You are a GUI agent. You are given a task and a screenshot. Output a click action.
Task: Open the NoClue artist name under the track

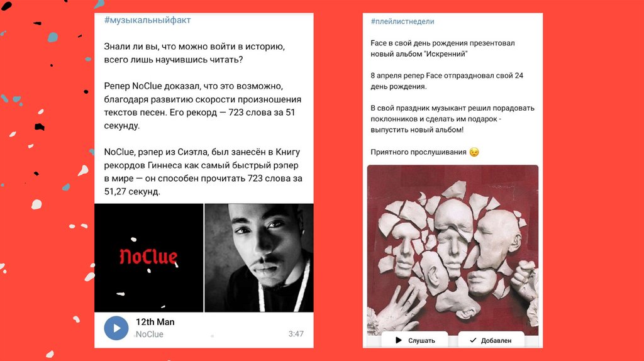point(150,335)
